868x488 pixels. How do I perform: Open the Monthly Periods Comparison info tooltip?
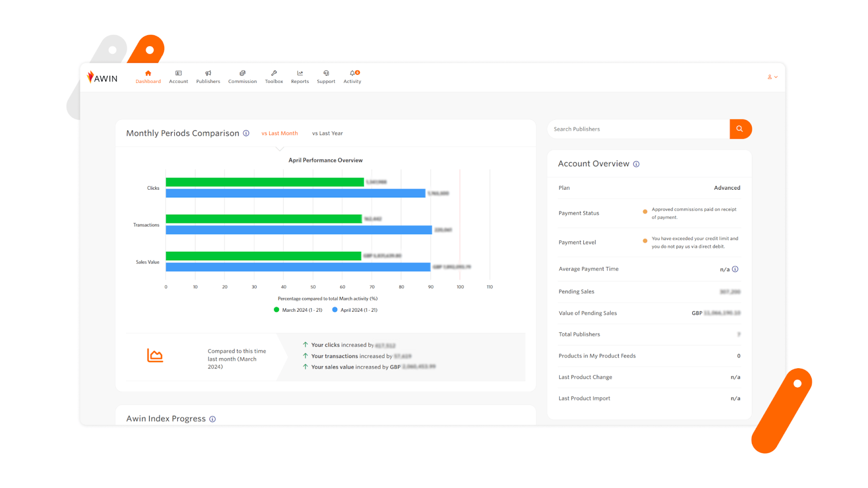[x=247, y=133]
